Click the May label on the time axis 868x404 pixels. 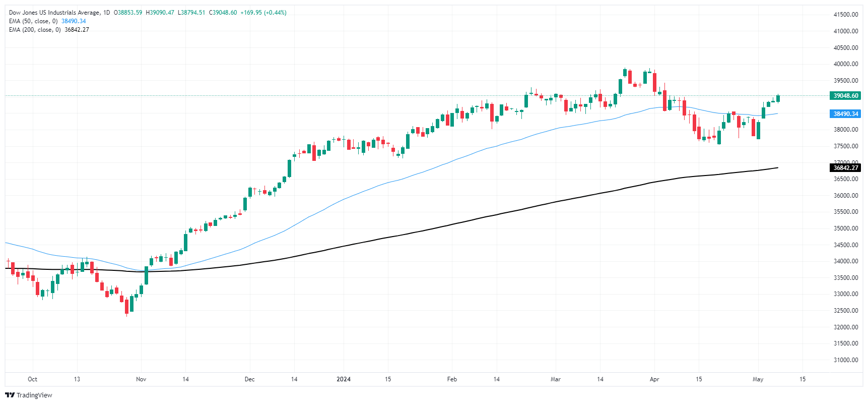[758, 379]
